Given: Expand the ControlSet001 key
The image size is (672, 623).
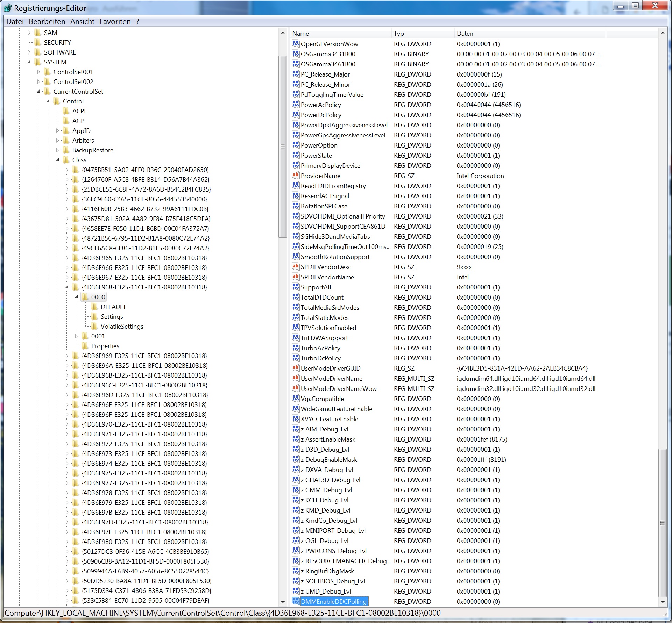Looking at the screenshot, I should point(38,72).
